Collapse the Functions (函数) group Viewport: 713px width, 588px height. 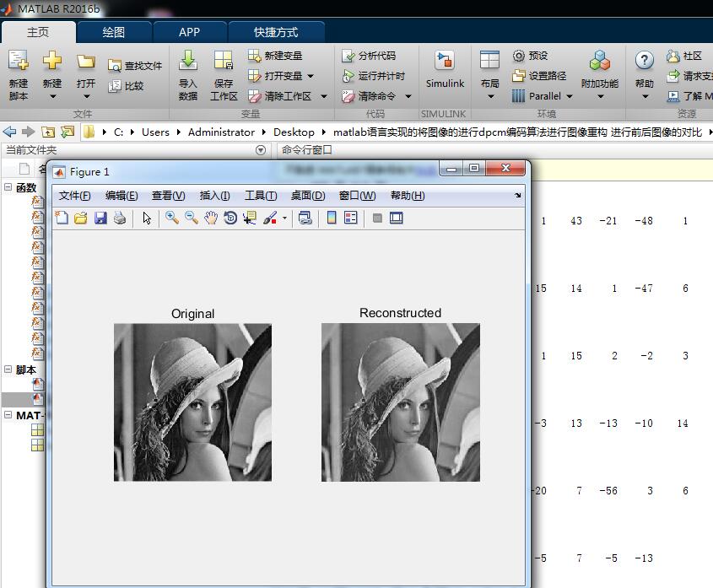coord(8,187)
